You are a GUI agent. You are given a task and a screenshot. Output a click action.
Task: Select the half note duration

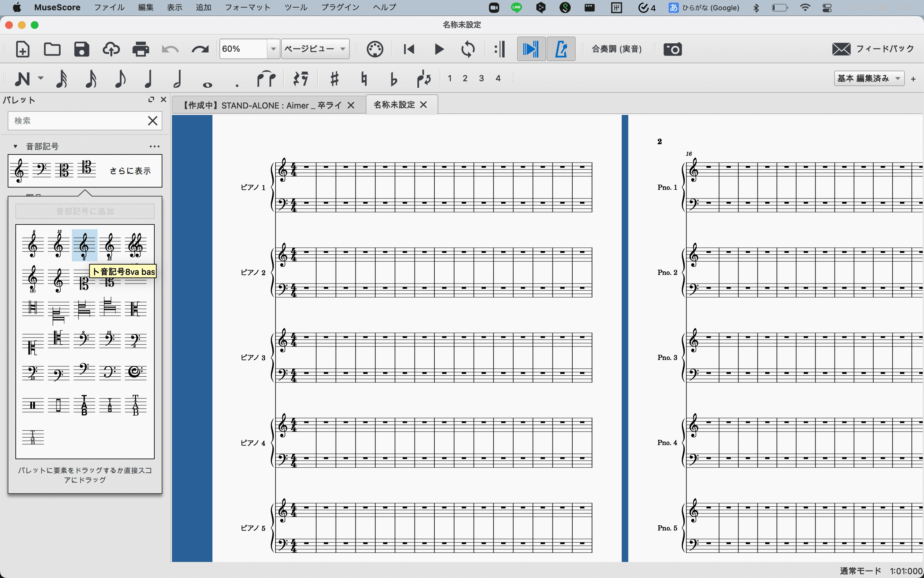tap(177, 79)
